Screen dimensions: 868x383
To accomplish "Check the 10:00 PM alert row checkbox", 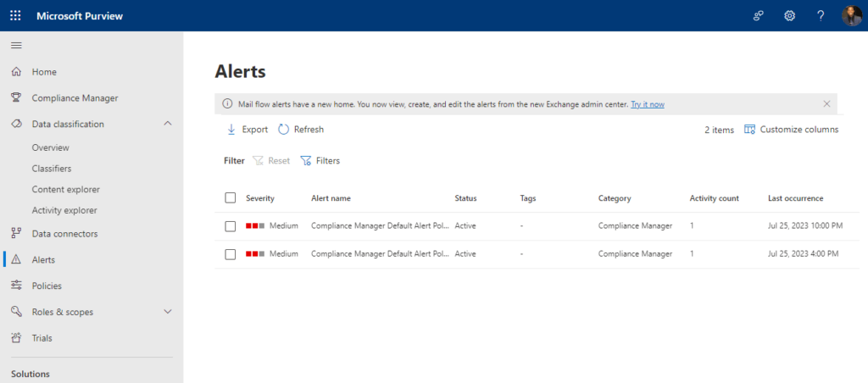I will point(231,225).
